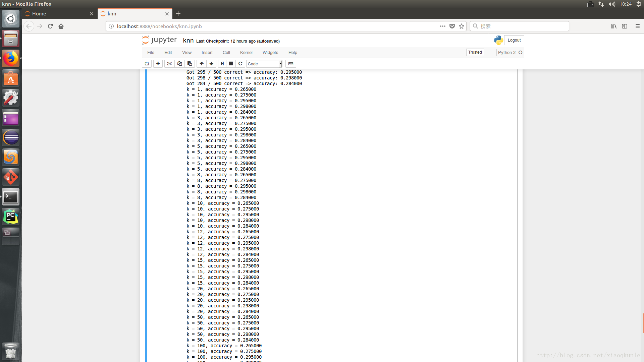Click the Logout button
The width and height of the screenshot is (644, 362).
[x=514, y=40]
